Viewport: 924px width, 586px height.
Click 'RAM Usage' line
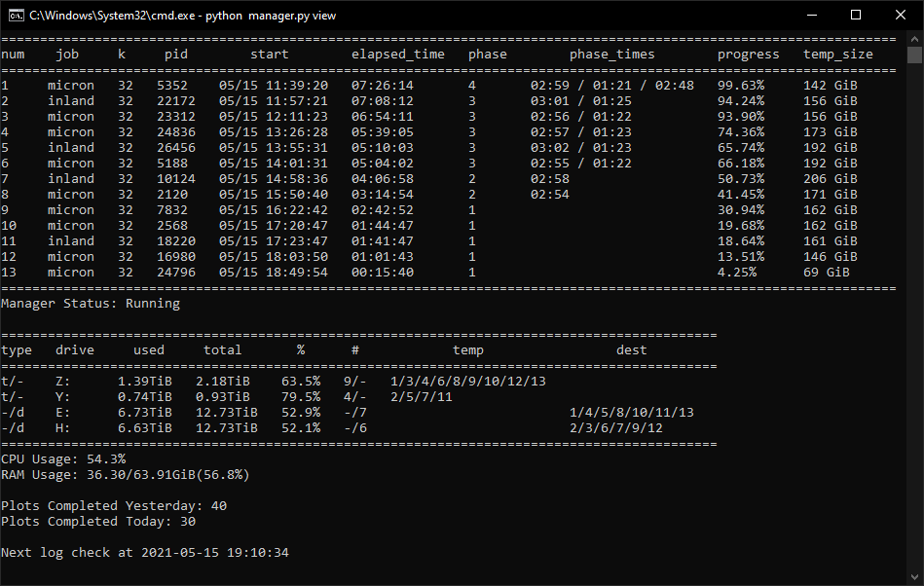pos(125,475)
